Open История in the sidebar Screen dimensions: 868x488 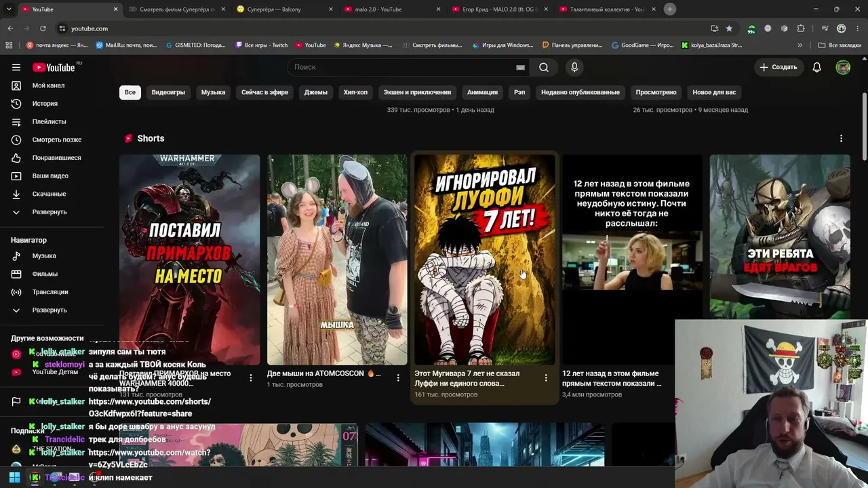(45, 104)
